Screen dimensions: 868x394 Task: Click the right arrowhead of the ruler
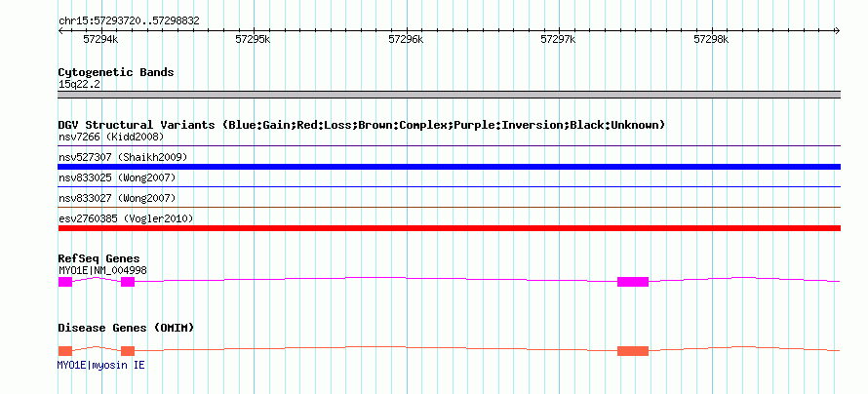tap(838, 30)
